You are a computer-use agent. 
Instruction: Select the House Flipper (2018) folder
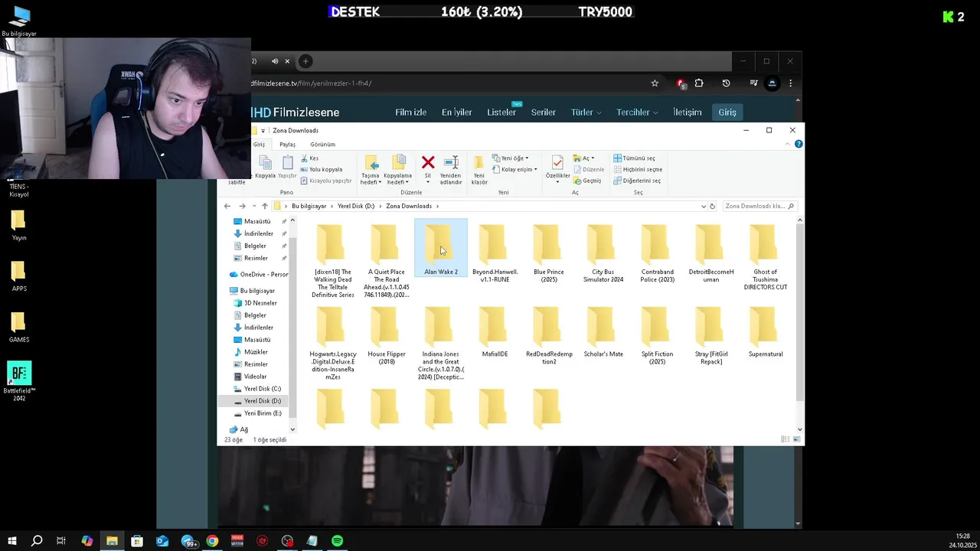(387, 335)
